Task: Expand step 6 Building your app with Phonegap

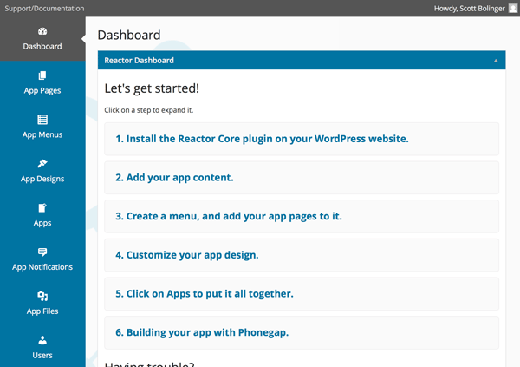Action: point(301,333)
